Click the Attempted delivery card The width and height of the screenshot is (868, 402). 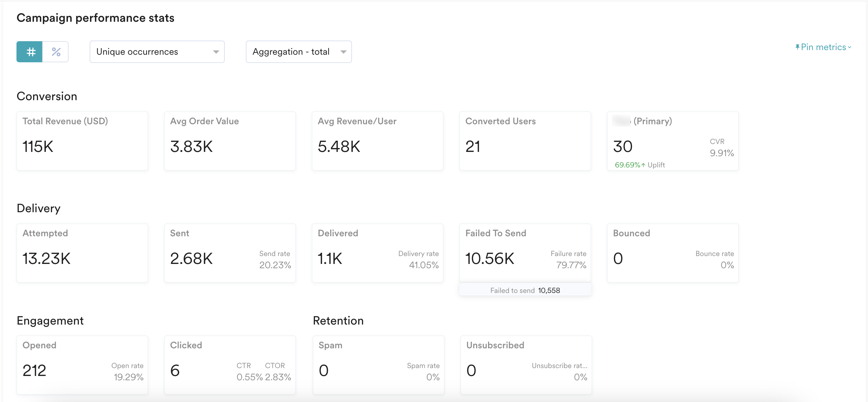point(82,253)
